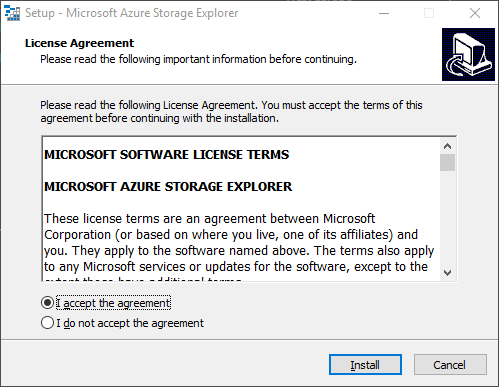
Task: Click the "I accept the agreement" label text
Action: point(113,303)
